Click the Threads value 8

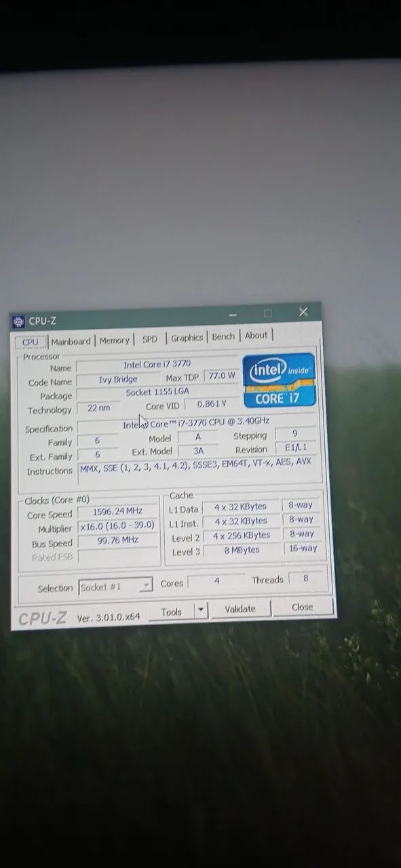(305, 578)
